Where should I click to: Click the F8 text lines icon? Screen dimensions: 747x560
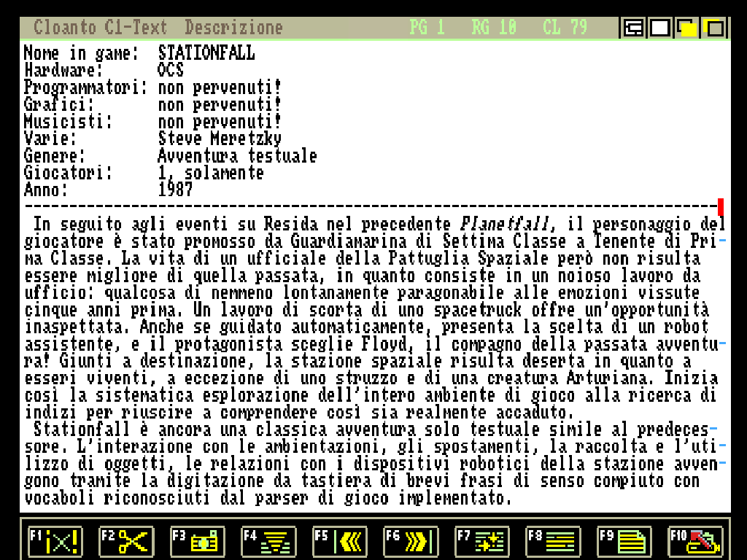click(553, 542)
